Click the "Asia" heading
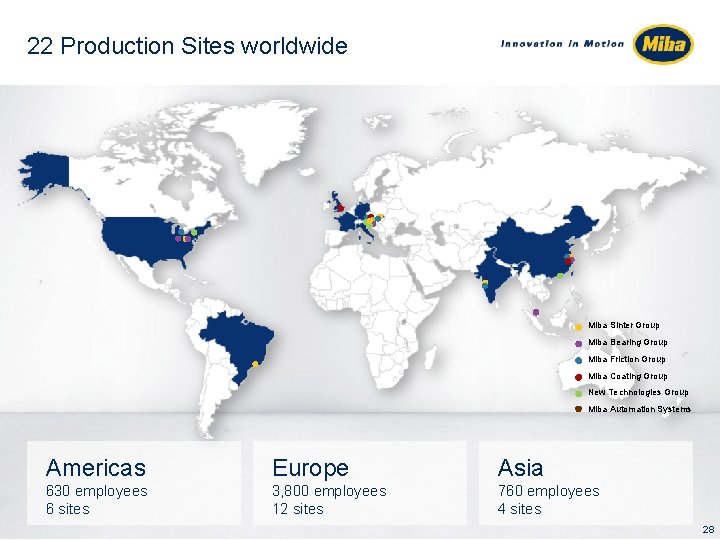The height and width of the screenshot is (540, 720). point(520,468)
